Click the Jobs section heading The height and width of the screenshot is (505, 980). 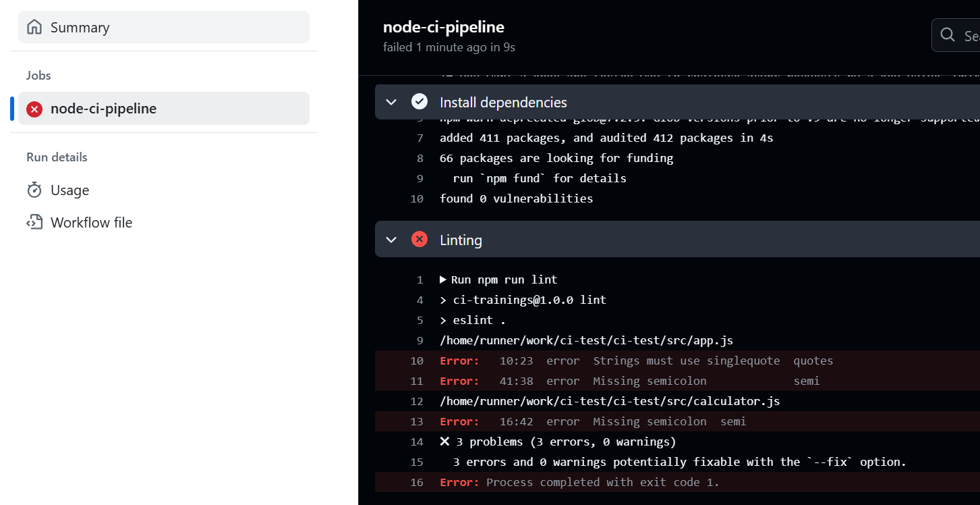(x=38, y=76)
